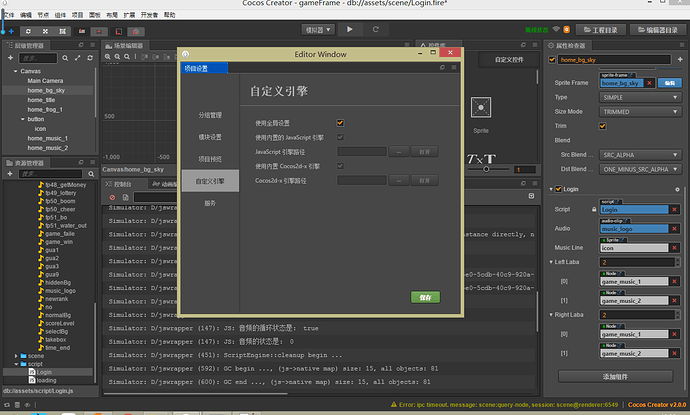Open console log file icon
Screen dimensions: 690x415
(125, 197)
